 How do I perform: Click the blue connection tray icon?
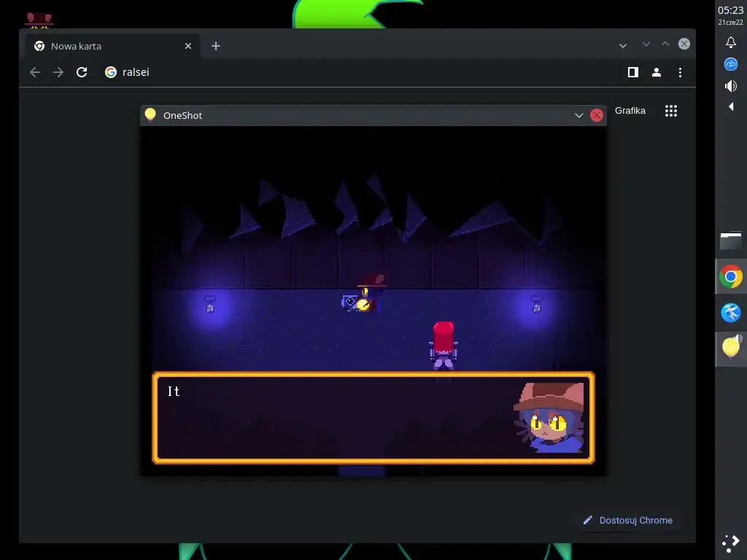[x=731, y=64]
